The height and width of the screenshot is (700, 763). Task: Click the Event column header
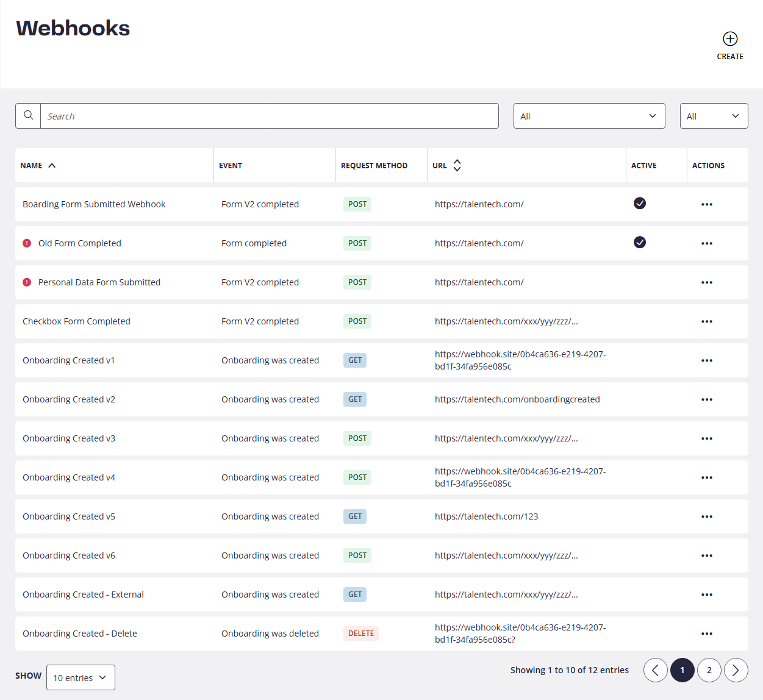click(231, 165)
